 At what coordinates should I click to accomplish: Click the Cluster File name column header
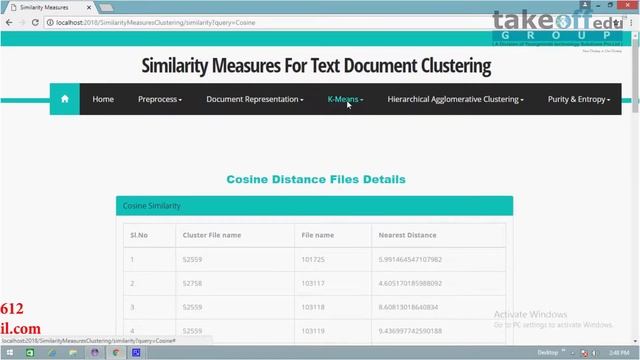[x=212, y=235]
